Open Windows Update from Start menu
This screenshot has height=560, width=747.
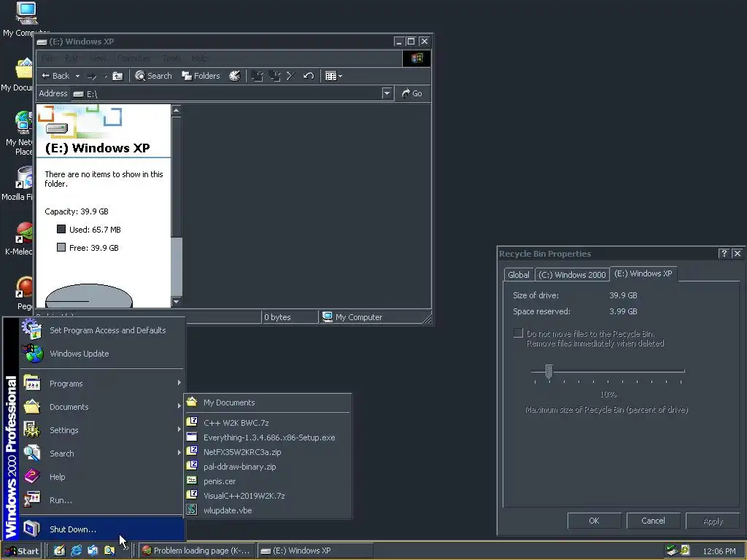coord(102,354)
